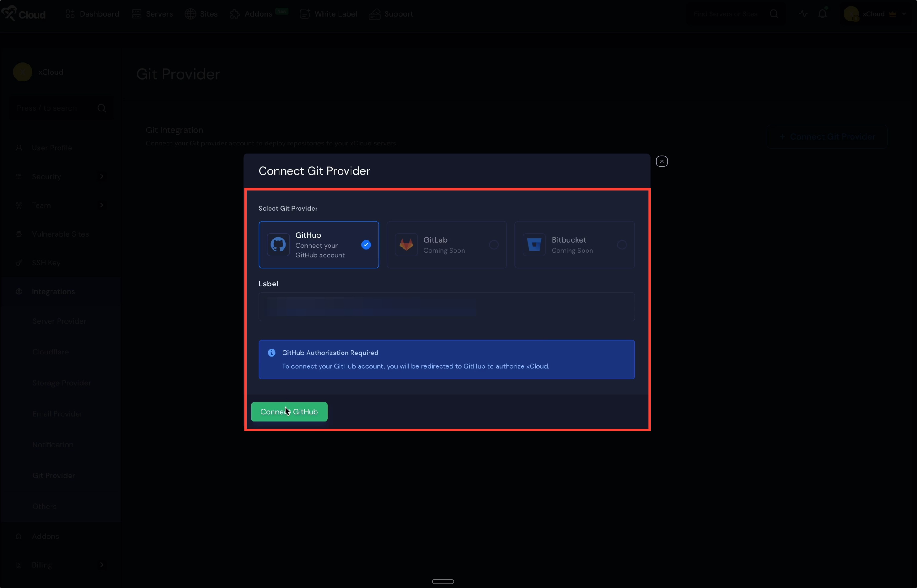Click the top search magnifier icon
The height and width of the screenshot is (588, 917).
[774, 14]
